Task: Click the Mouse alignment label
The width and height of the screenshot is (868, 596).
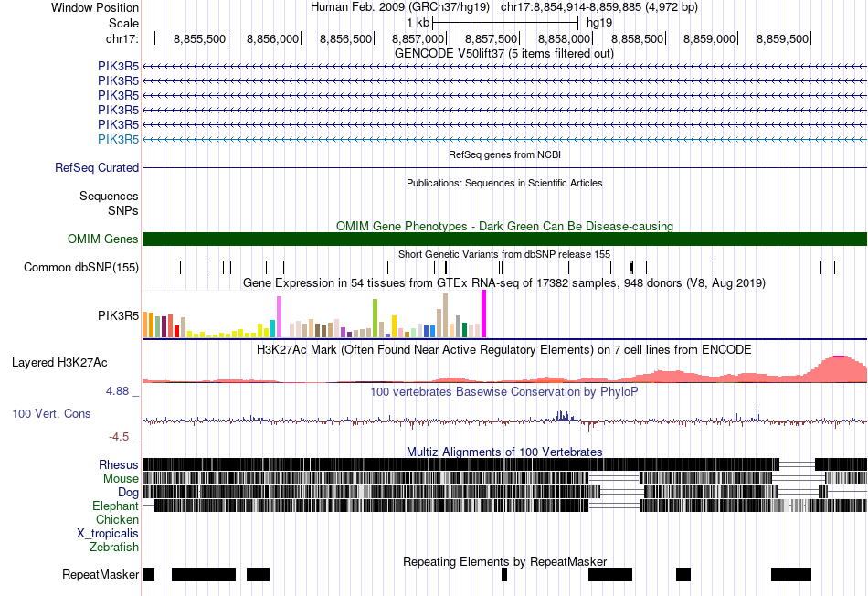Action: 121,479
